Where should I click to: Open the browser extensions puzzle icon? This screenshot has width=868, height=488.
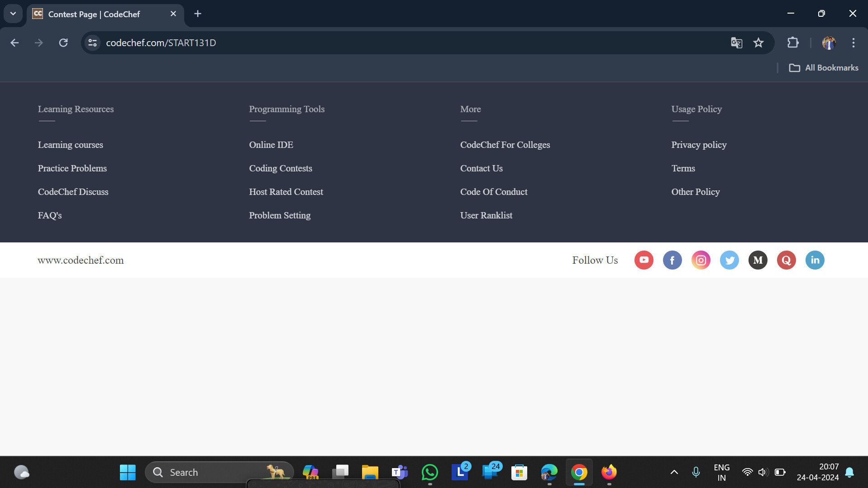(x=793, y=43)
